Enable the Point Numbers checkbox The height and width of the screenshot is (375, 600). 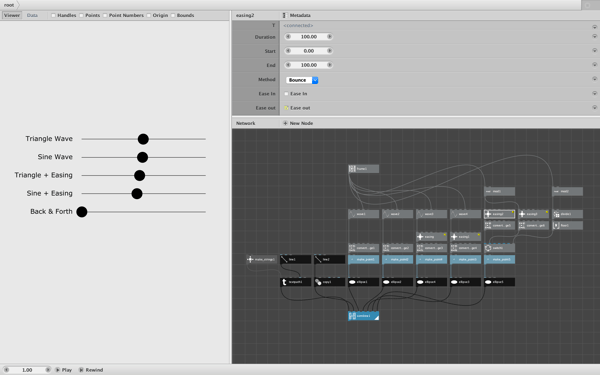pos(105,15)
